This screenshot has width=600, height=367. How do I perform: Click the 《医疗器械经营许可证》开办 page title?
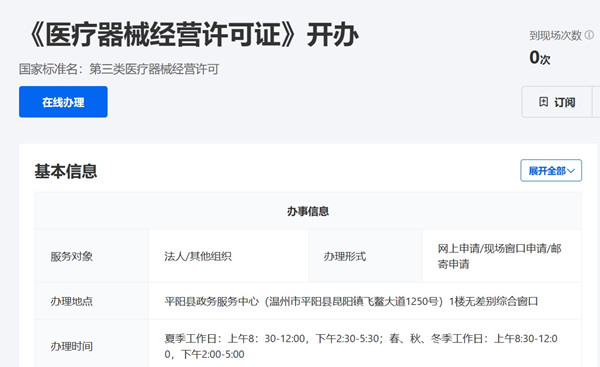(x=194, y=34)
